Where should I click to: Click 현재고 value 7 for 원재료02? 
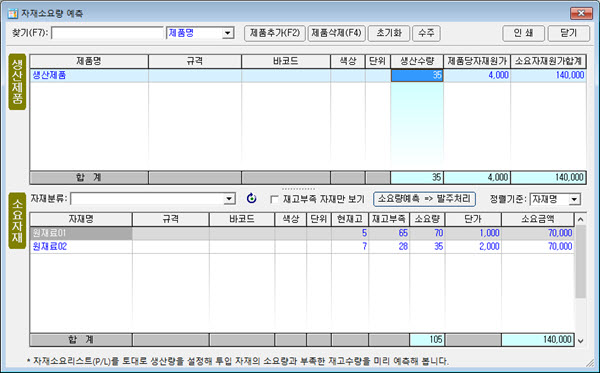pos(350,246)
